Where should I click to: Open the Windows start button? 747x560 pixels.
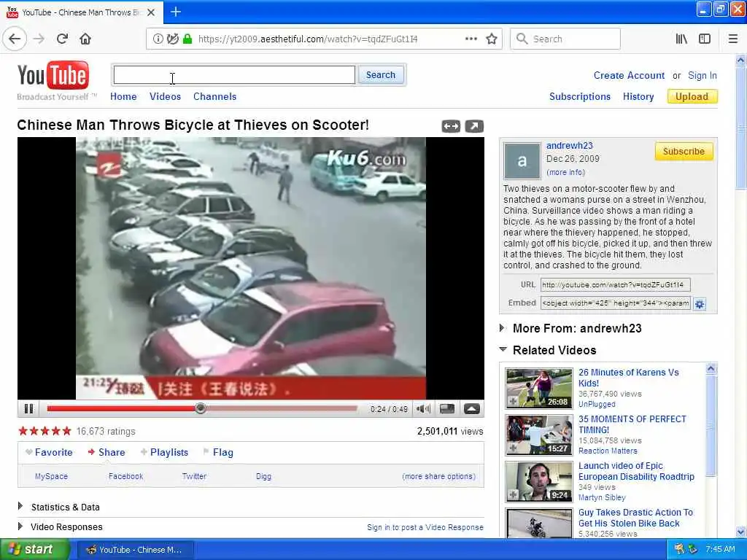34,550
